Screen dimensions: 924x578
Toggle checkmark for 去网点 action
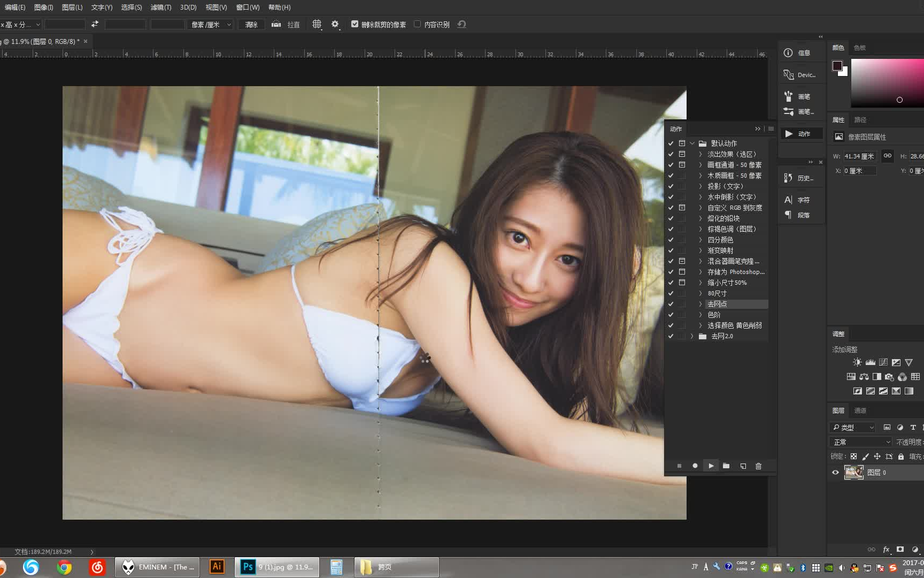[x=671, y=304]
